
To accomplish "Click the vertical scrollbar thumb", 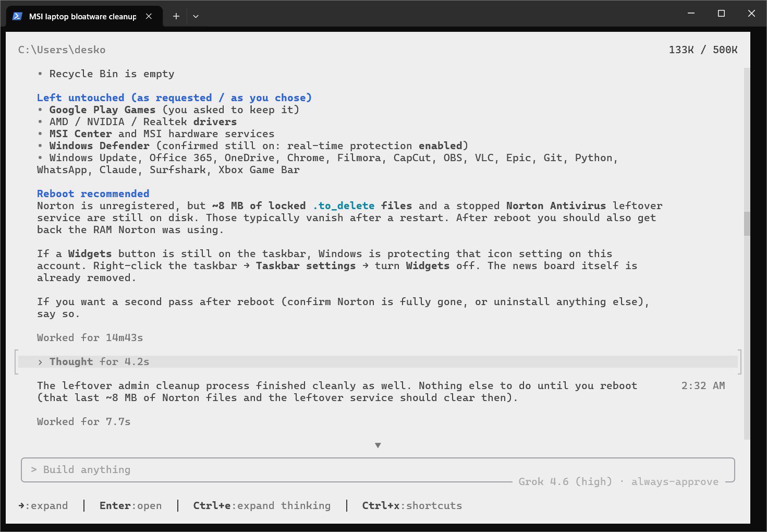I will click(x=747, y=223).
